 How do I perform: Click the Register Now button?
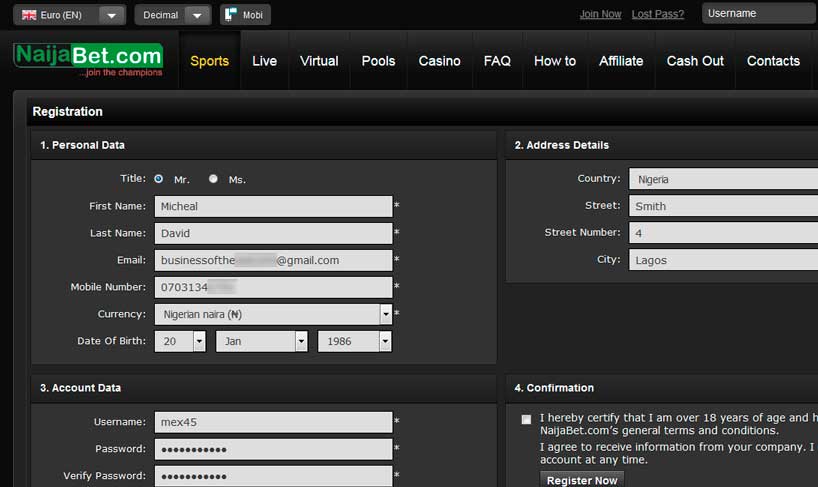(582, 480)
